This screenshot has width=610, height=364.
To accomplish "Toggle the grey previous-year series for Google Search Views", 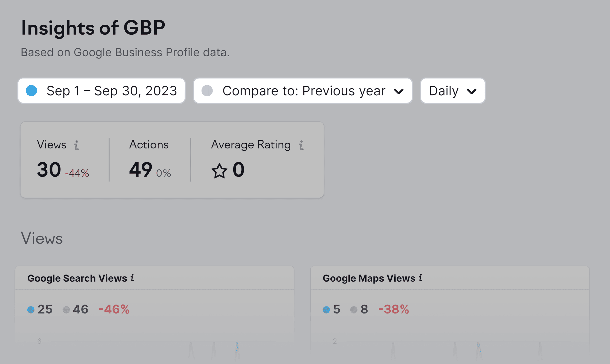I will tap(66, 310).
